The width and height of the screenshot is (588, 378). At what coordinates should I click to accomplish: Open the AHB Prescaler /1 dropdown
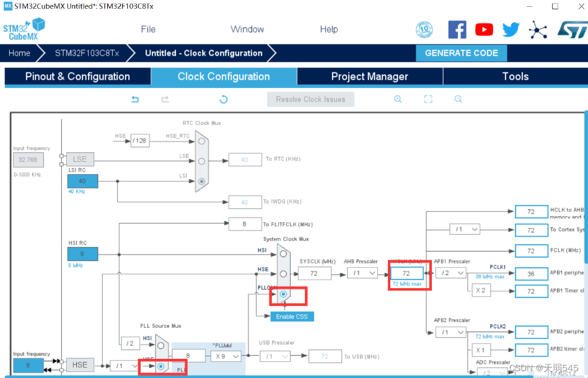pos(362,273)
